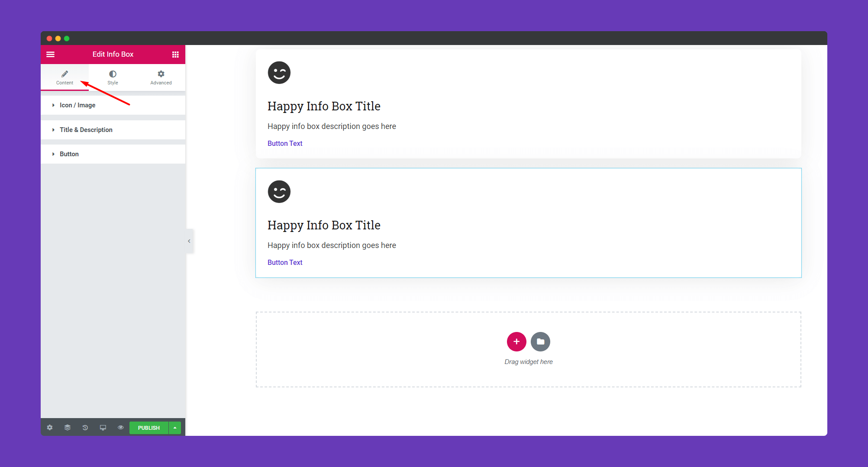Viewport: 868px width, 467px height.
Task: Switch to the Advanced tab
Action: [161, 77]
